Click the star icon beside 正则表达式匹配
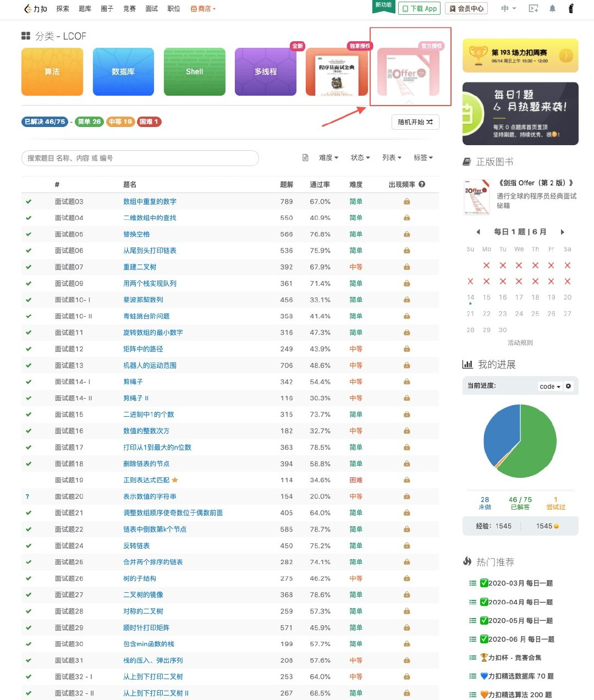594x700 pixels. (x=175, y=480)
